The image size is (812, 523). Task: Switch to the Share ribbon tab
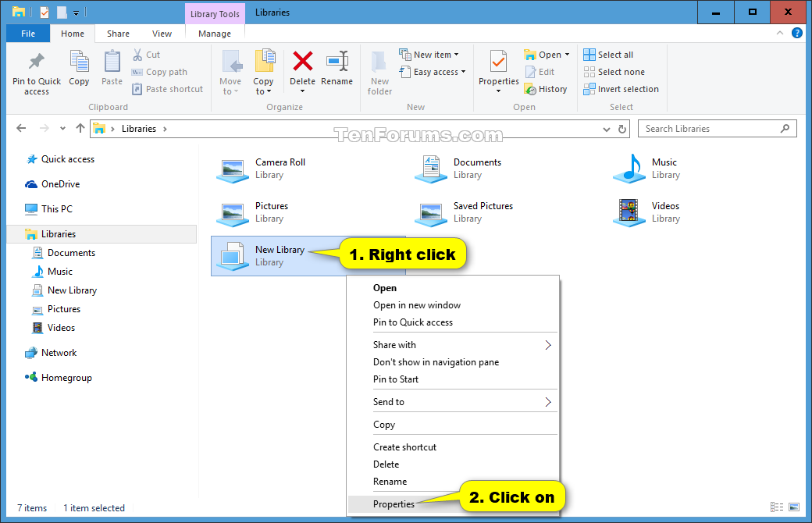118,33
